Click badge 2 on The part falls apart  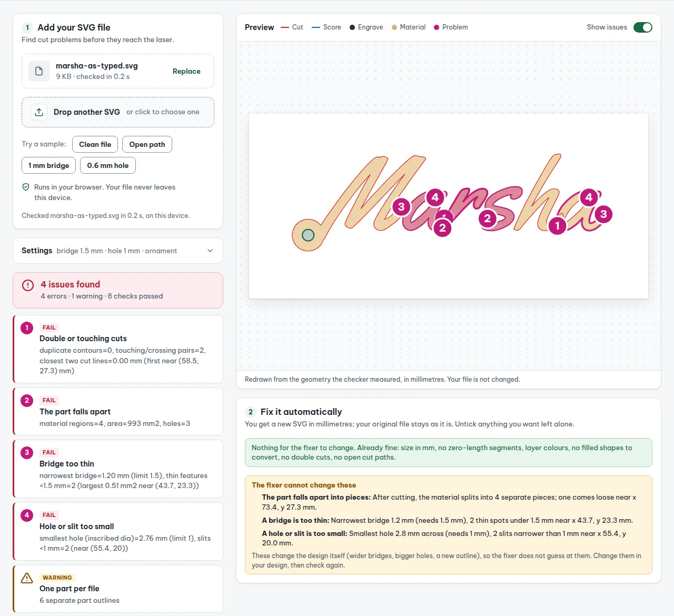coord(27,400)
